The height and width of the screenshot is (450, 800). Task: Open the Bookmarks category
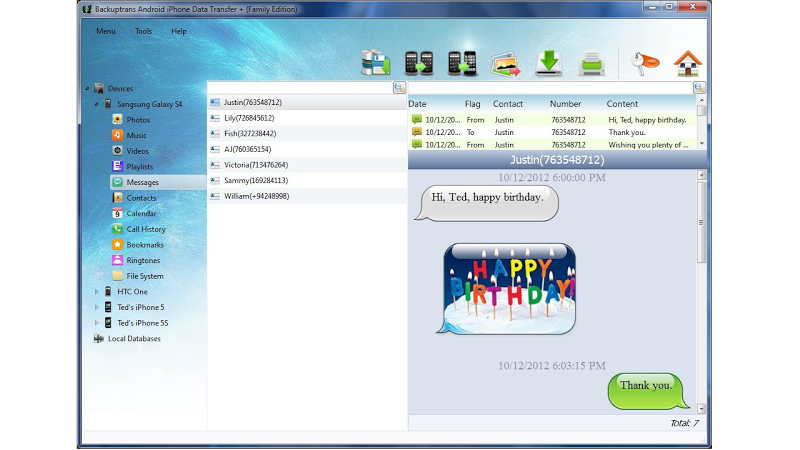pyautogui.click(x=145, y=245)
